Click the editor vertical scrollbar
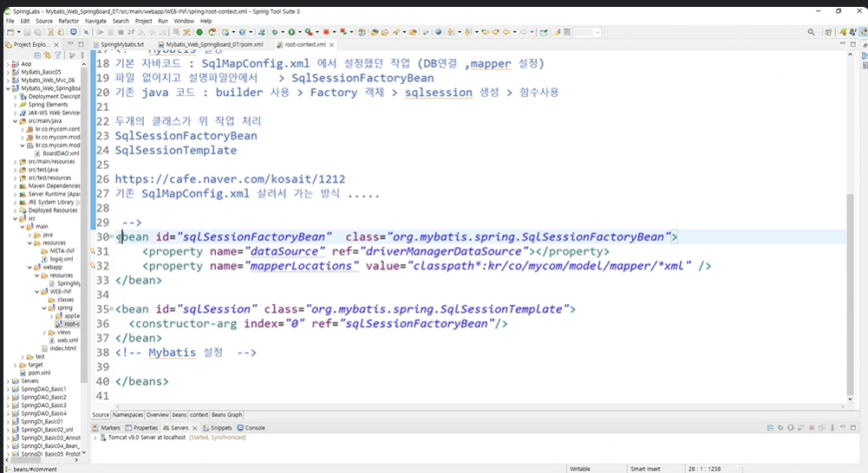This screenshot has height=473, width=868. click(x=851, y=293)
